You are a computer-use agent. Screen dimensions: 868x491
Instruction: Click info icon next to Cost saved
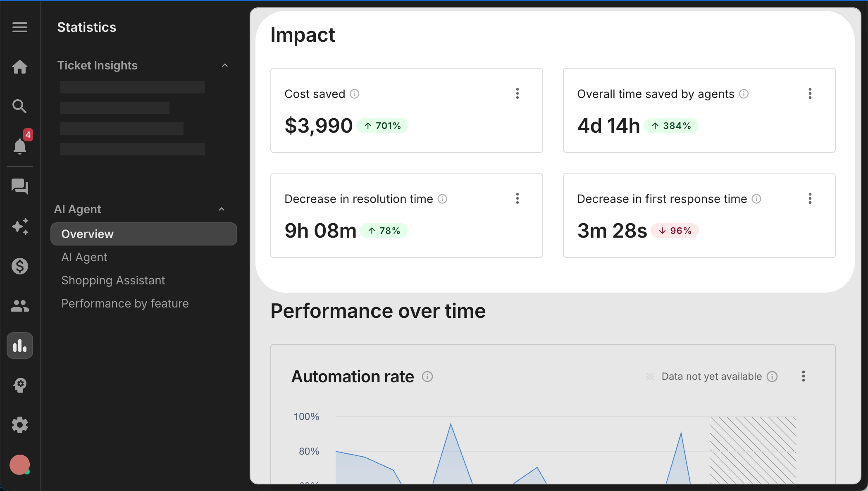tap(355, 94)
